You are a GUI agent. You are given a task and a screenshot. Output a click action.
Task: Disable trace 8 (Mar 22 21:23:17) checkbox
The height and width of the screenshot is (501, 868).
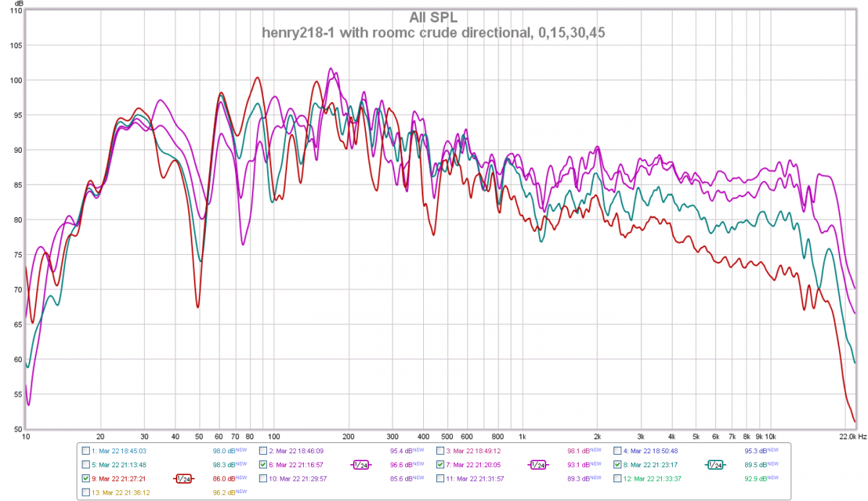(x=618, y=465)
